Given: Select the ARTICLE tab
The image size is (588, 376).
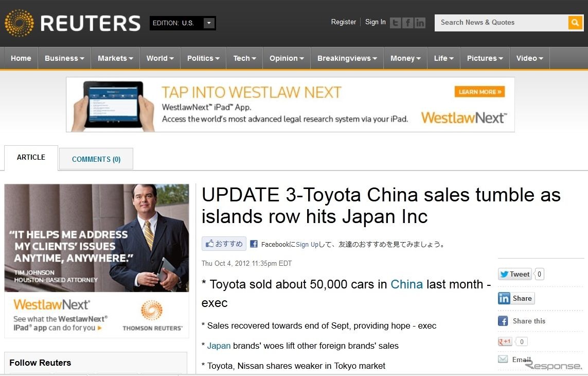Looking at the screenshot, I should [x=30, y=157].
